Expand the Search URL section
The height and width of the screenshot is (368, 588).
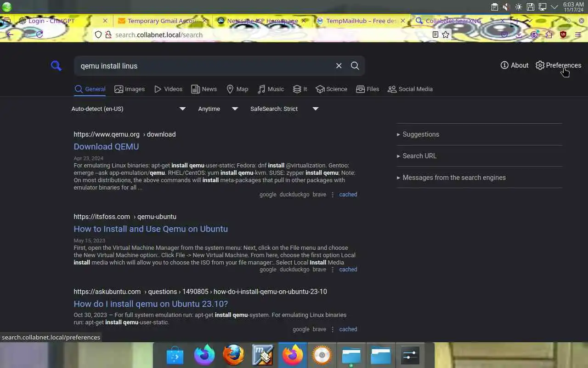[x=479, y=156]
